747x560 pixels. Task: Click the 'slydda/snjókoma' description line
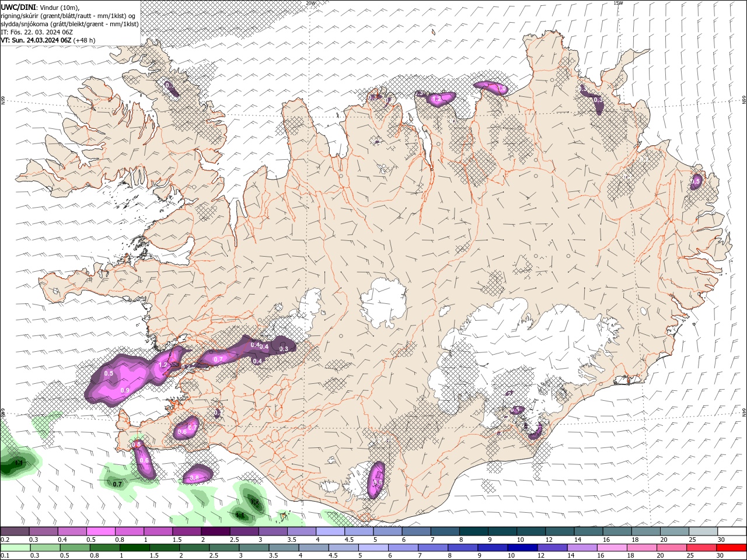[x=69, y=24]
